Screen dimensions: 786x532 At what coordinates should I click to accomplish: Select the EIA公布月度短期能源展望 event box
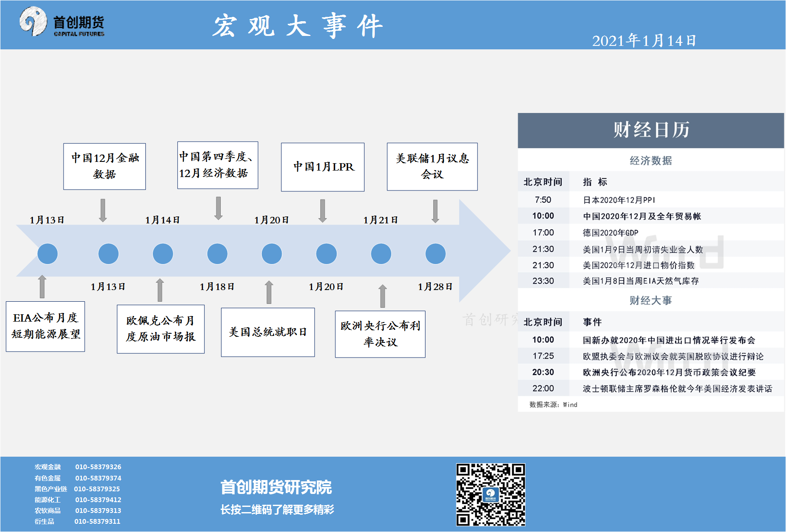(x=45, y=326)
